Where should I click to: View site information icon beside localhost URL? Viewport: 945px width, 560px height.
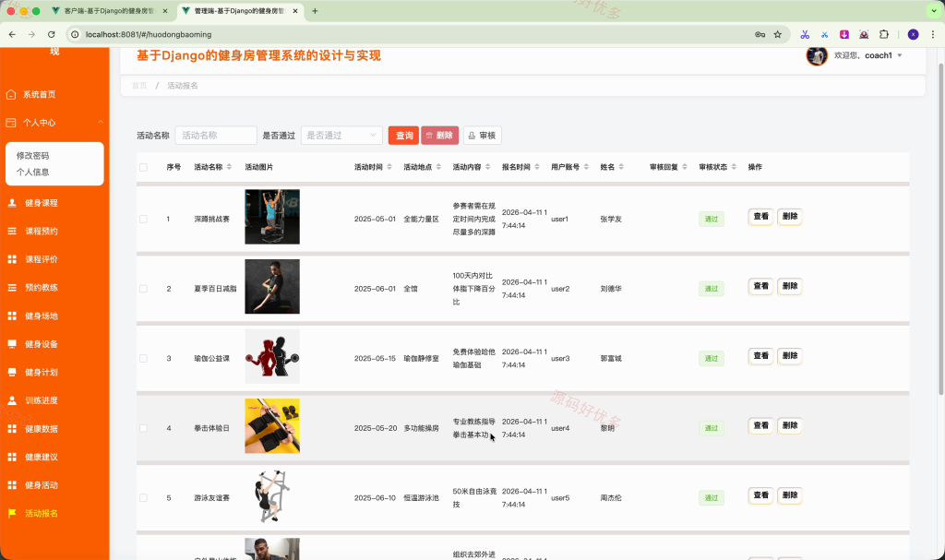tap(75, 34)
